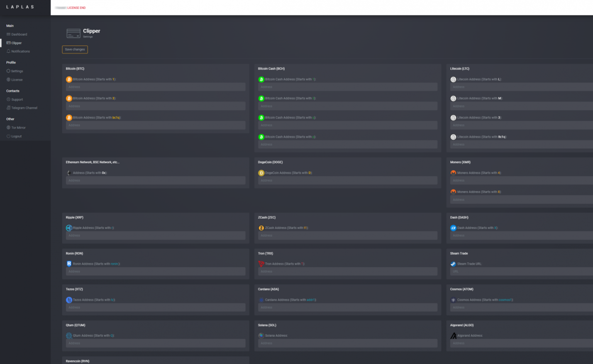This screenshot has width=593, height=364.
Task: Focus the Bitcoin 'Starts with 1' address field
Action: pyautogui.click(x=156, y=87)
